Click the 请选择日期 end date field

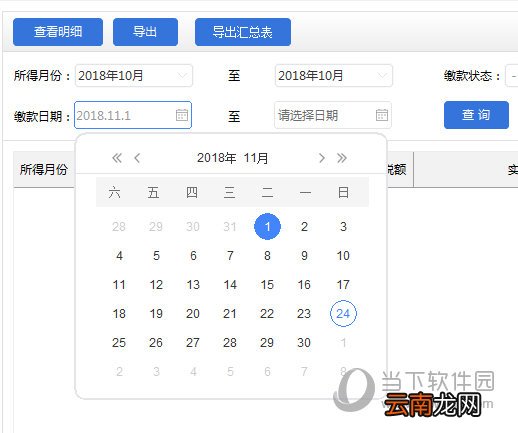click(333, 115)
